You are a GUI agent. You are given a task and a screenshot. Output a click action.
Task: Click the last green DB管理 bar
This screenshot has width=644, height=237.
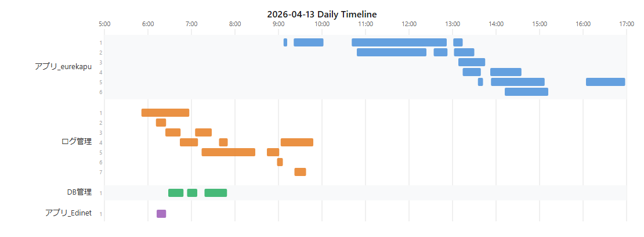click(215, 193)
